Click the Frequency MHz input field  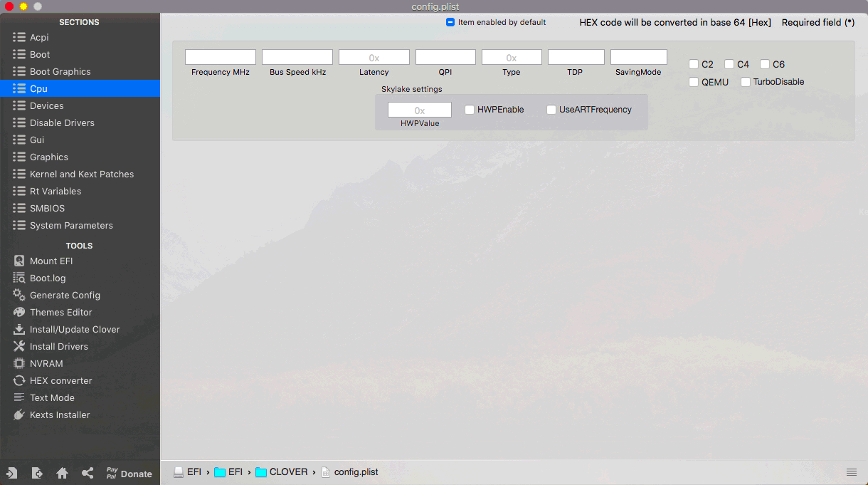pos(220,56)
